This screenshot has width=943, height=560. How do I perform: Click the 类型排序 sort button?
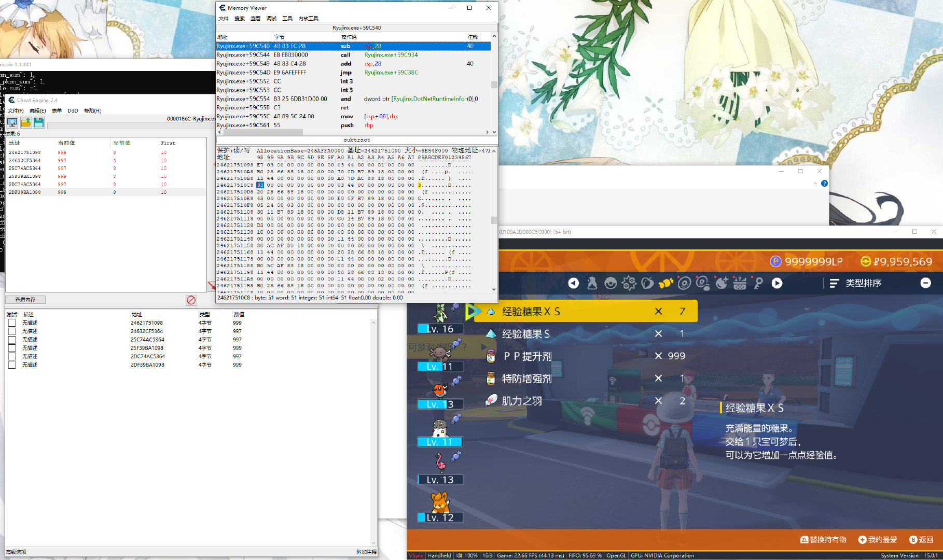pyautogui.click(x=855, y=283)
